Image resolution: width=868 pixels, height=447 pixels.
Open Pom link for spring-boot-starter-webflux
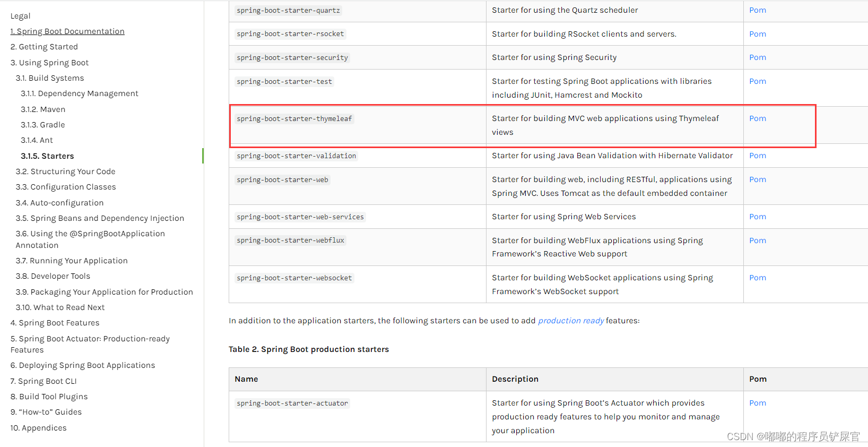(x=758, y=240)
